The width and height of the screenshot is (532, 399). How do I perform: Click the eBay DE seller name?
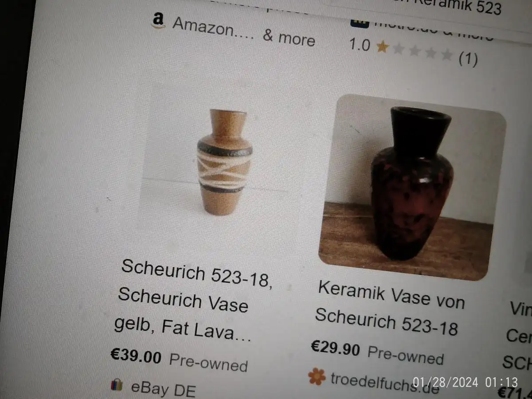coord(163,389)
